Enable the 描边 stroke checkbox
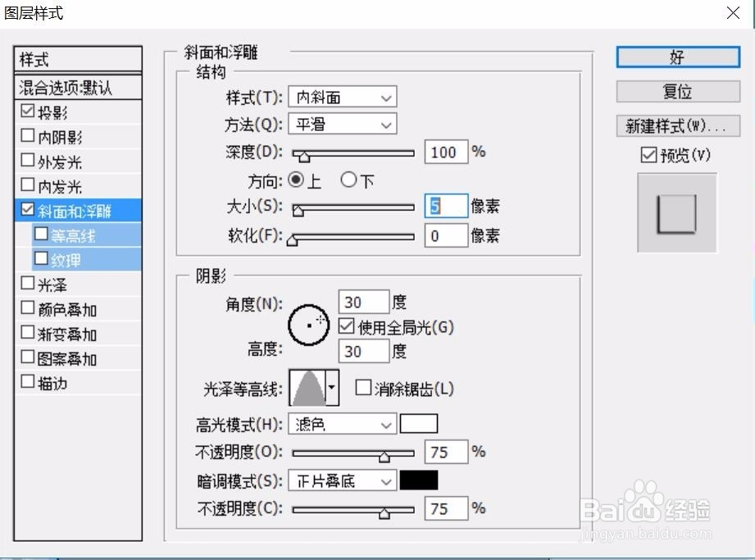This screenshot has height=560, width=755. [27, 382]
